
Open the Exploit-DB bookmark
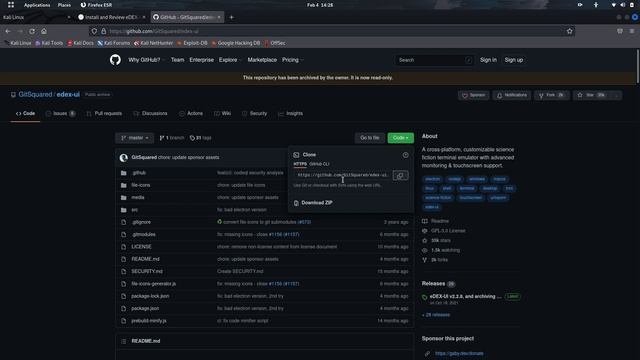192,43
